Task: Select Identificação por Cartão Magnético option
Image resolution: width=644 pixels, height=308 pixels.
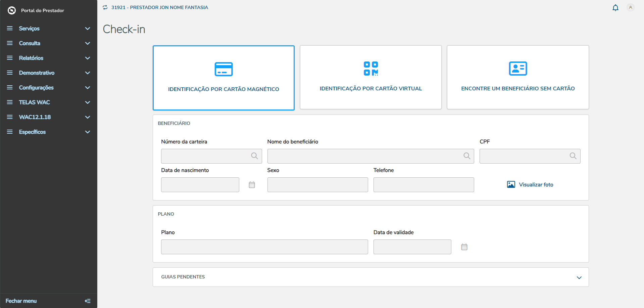Action: (224, 78)
